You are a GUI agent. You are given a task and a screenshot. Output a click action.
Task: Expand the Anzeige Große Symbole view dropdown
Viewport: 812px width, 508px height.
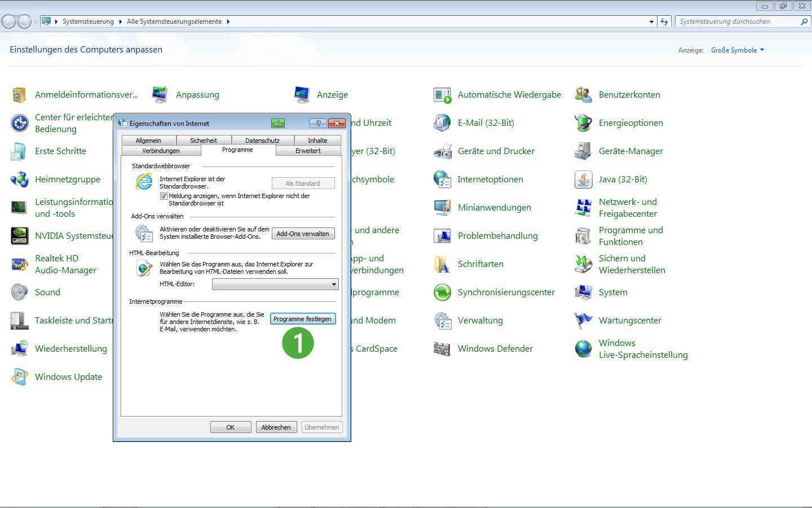click(x=738, y=50)
